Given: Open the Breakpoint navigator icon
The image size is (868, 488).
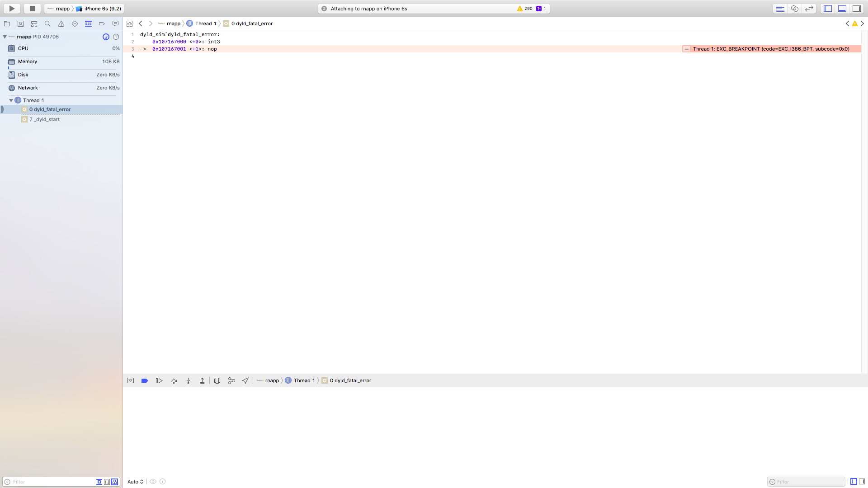Looking at the screenshot, I should (102, 23).
